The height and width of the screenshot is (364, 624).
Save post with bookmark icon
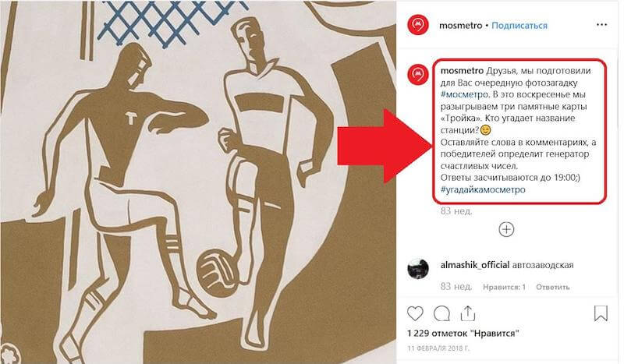[601, 313]
